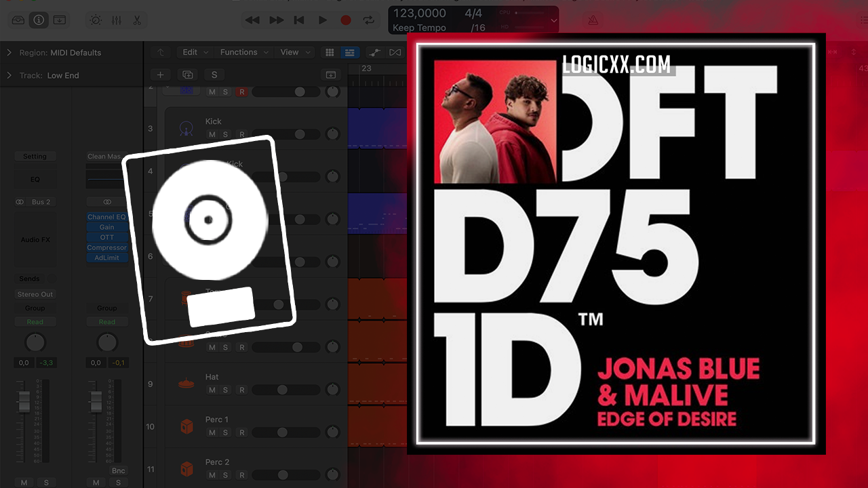This screenshot has width=868, height=488.
Task: Open the Edit menu in tracks area
Action: click(x=195, y=52)
